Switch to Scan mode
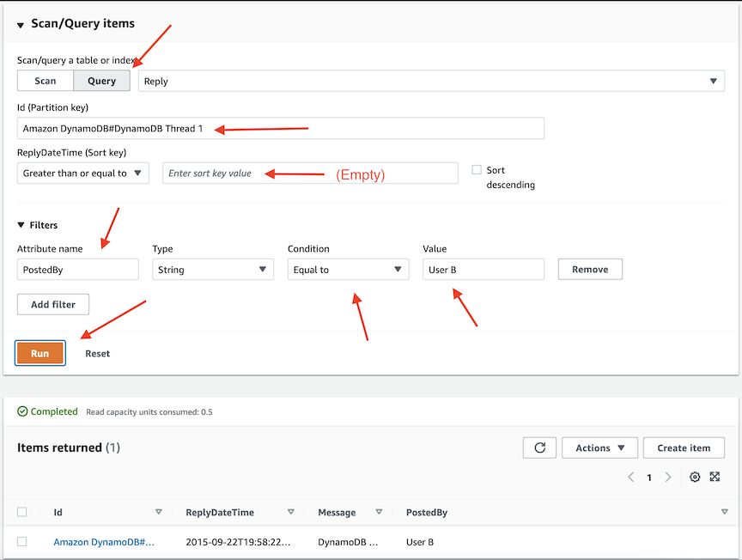 [x=46, y=81]
